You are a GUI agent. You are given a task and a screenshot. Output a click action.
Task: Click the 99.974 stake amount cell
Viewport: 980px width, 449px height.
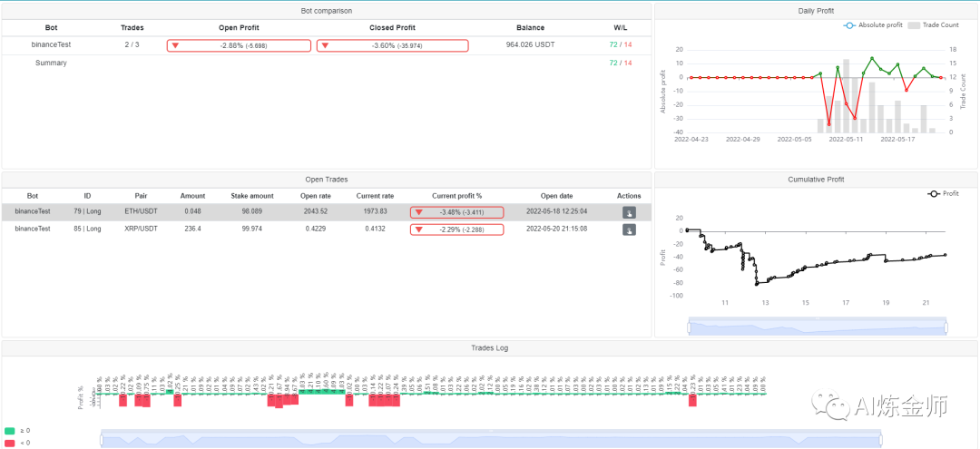point(250,229)
